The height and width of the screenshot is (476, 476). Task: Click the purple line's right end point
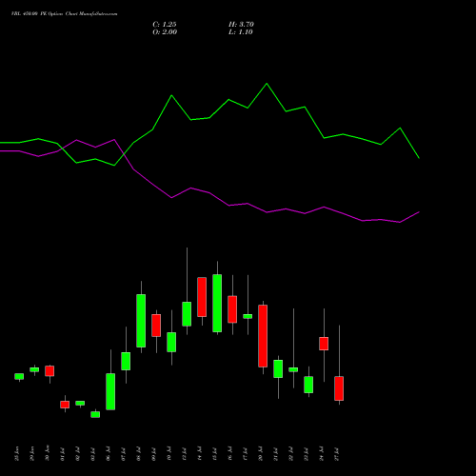click(x=419, y=212)
